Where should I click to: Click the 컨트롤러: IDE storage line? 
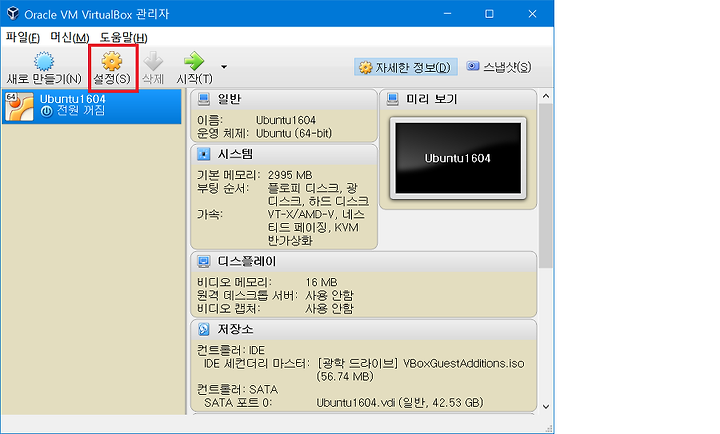pos(231,350)
